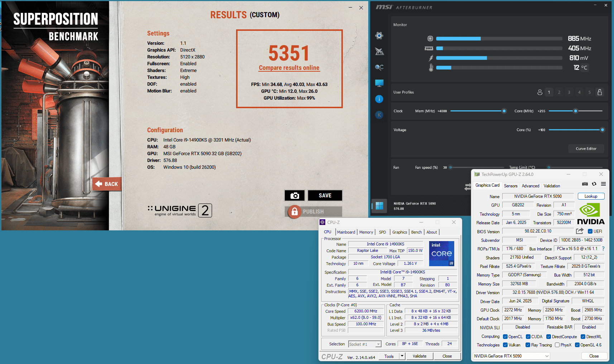Click the Validate button in CPU-Z

(419, 356)
